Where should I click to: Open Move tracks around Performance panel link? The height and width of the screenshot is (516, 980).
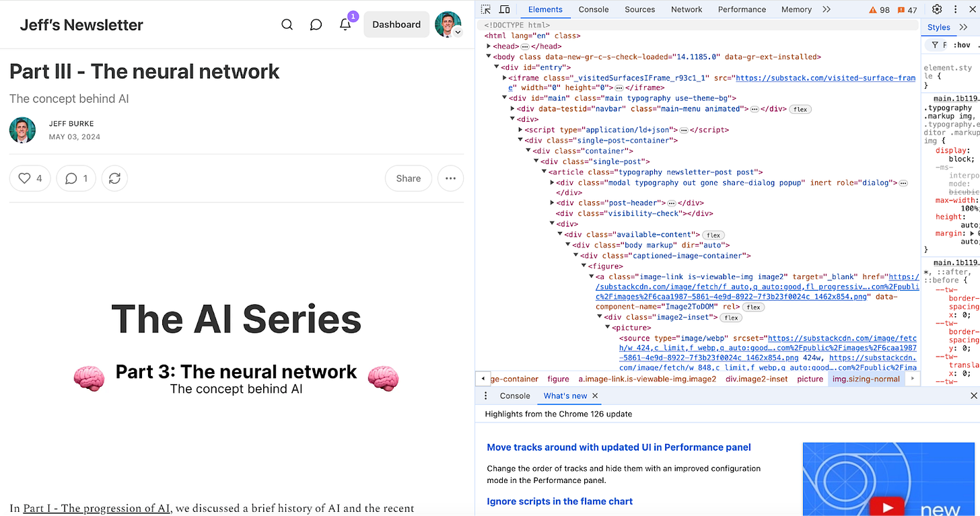coord(619,447)
